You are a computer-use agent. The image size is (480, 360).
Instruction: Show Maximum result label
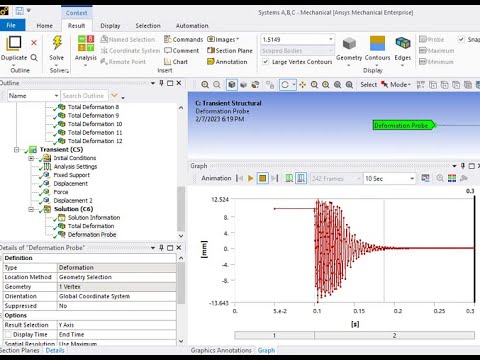point(436,51)
